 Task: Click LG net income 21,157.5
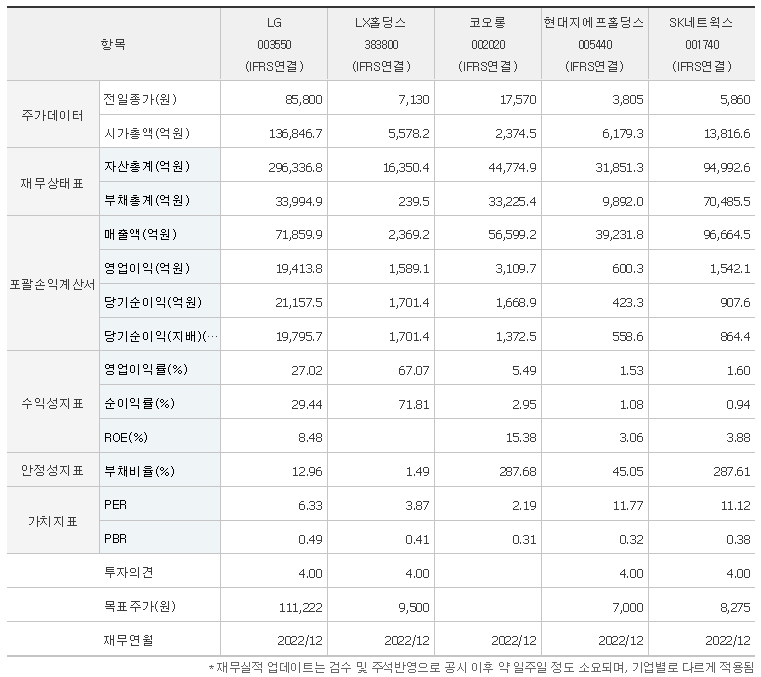[x=299, y=302]
